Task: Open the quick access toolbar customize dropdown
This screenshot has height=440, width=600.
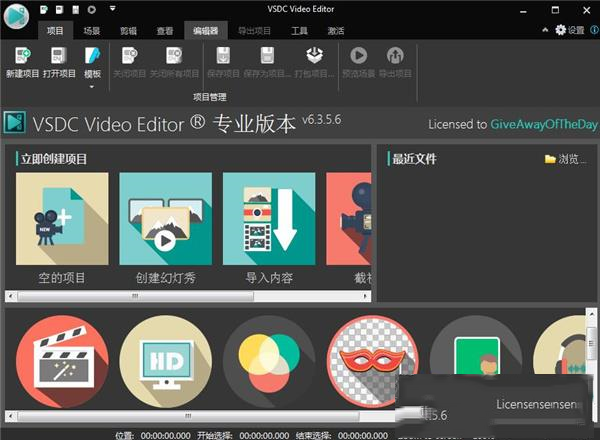Action: [x=112, y=8]
